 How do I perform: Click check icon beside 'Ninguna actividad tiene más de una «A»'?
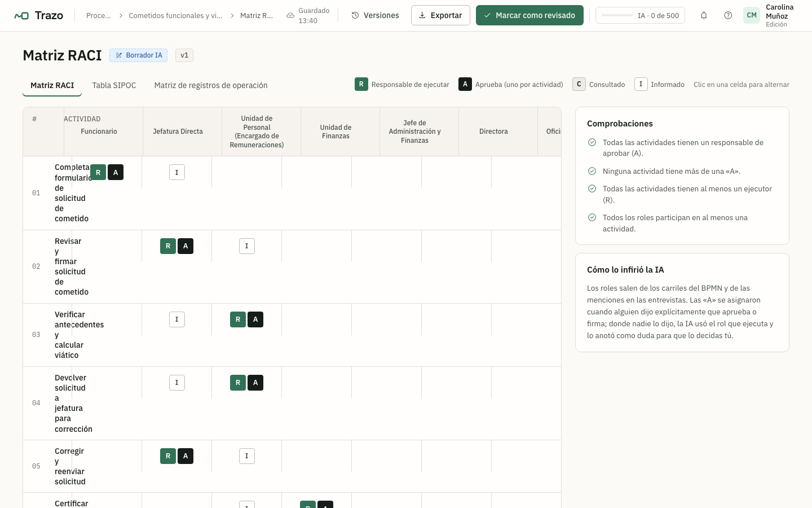click(592, 171)
